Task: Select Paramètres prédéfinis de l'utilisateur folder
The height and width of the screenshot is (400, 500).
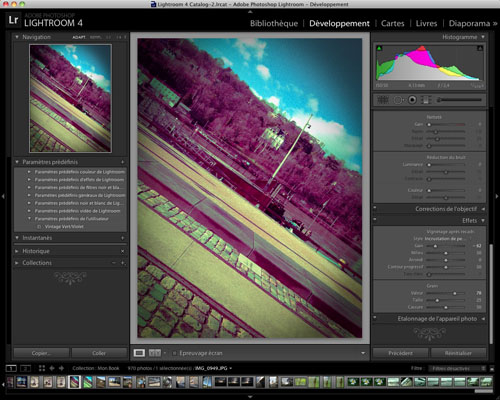Action: (72, 219)
